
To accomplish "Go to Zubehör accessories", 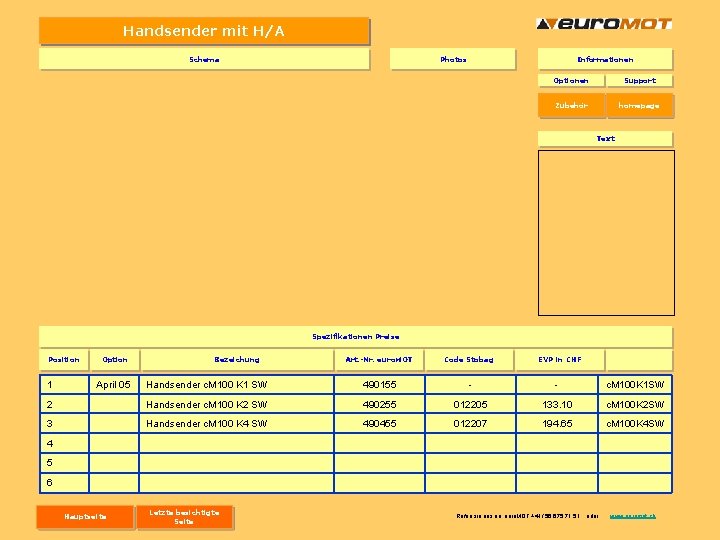I will click(571, 106).
